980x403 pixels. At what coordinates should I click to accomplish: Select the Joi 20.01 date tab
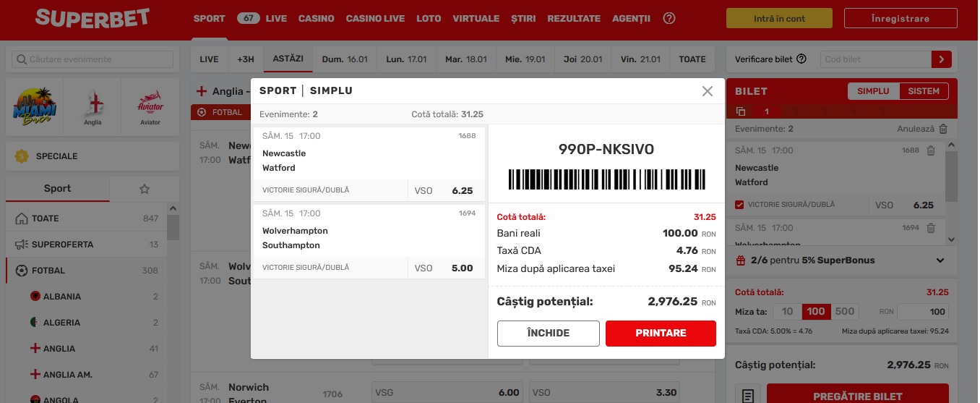tap(583, 59)
